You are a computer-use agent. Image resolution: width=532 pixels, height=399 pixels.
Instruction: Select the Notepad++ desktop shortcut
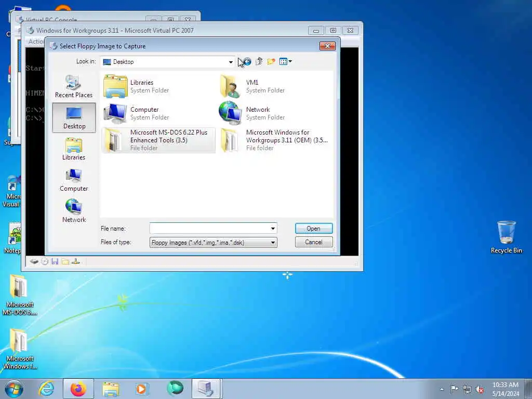tap(13, 237)
